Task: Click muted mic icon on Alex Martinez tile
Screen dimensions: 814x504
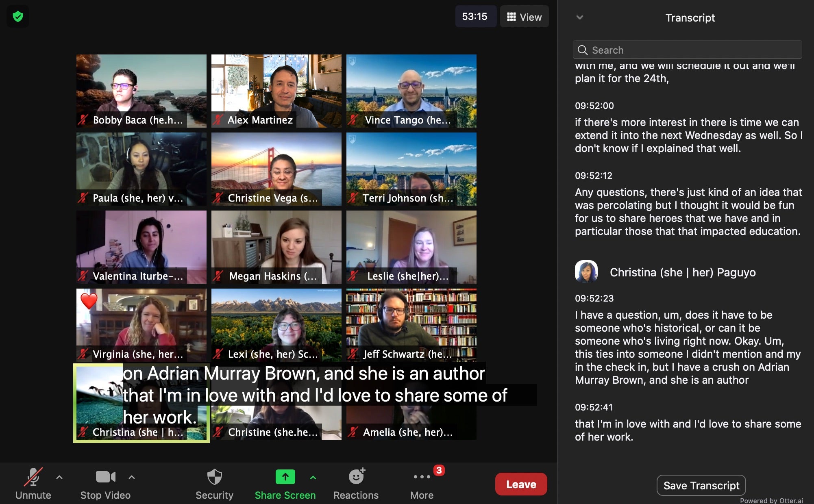Action: (218, 120)
